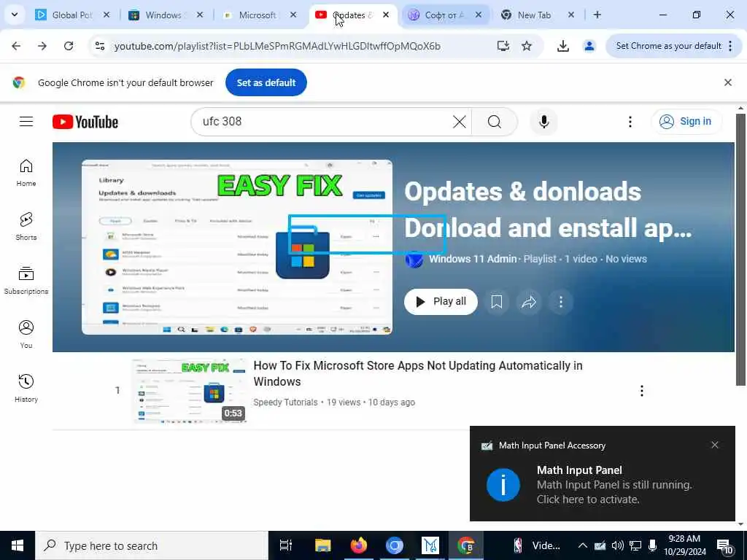The image size is (747, 560).
Task: Open Windows 11 Admin channel link
Action: 473,259
